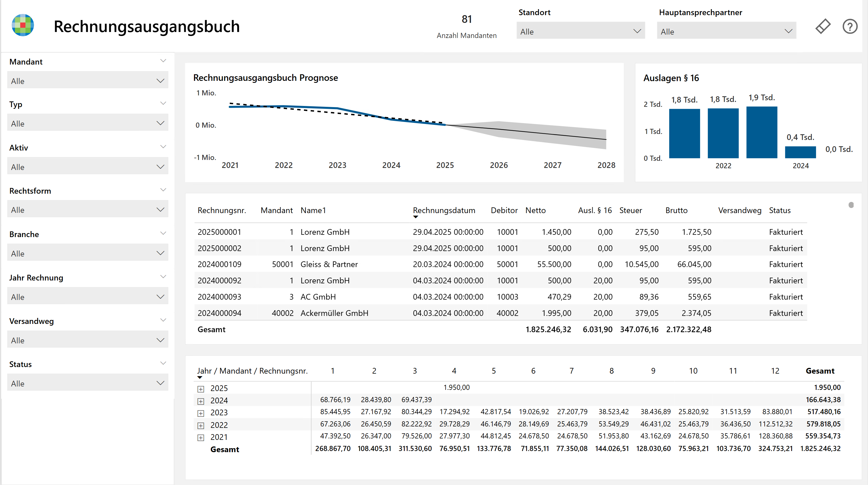
Task: Select the 1,9 Tsd. bar in Auslagen chart
Action: (761, 133)
